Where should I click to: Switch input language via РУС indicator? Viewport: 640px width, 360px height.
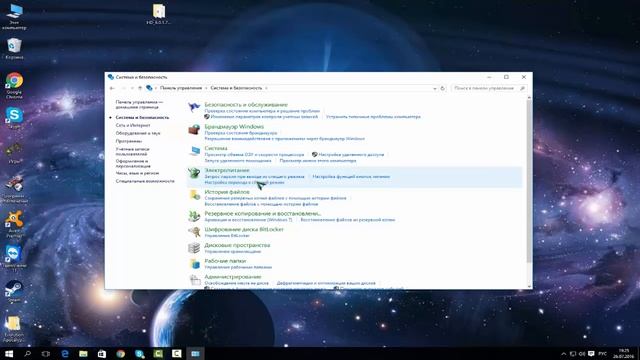coord(602,353)
